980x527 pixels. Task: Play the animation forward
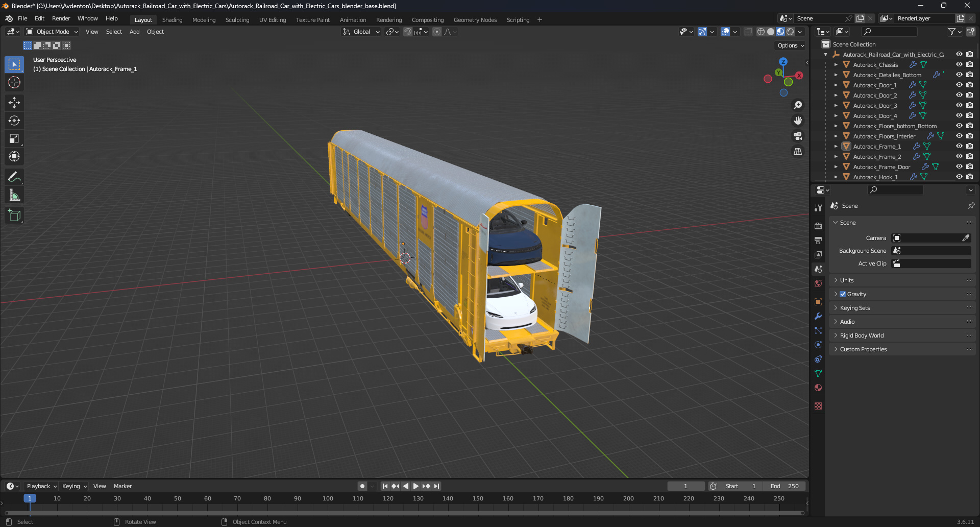coord(416,486)
